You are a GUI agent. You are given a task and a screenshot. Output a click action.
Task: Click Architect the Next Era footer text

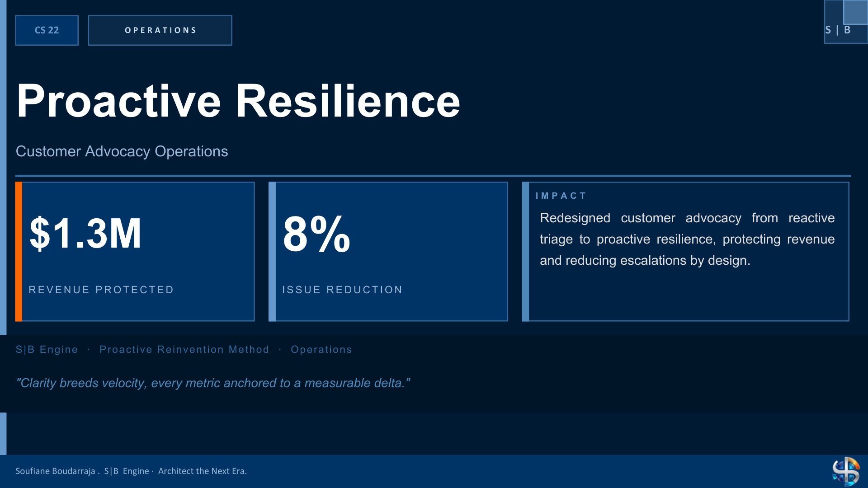202,471
